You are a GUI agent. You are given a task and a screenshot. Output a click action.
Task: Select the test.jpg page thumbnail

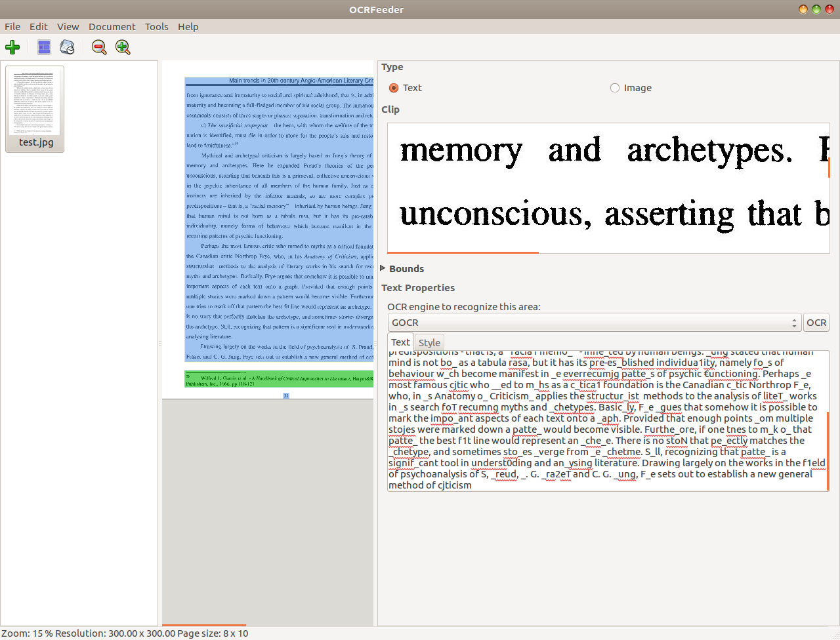point(35,108)
